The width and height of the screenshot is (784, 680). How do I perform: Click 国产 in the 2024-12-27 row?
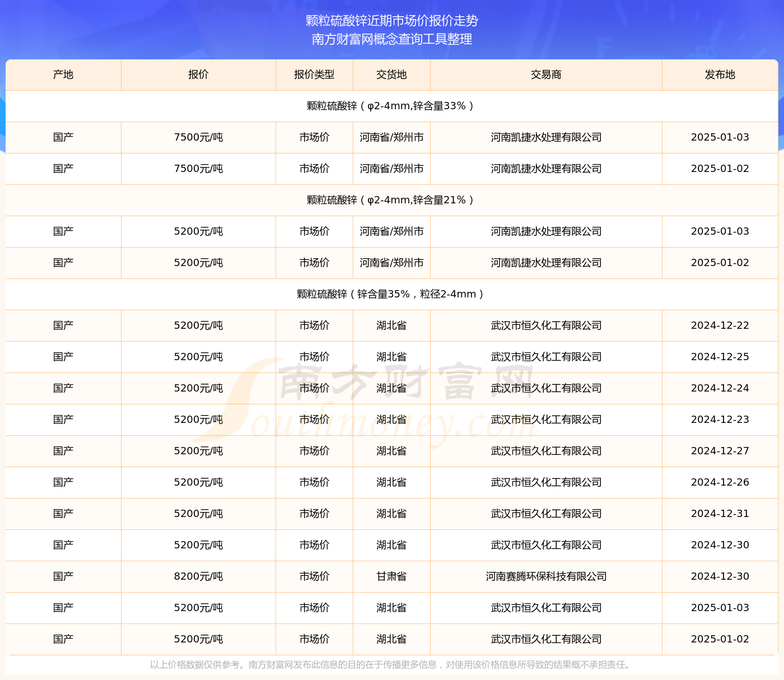point(63,451)
